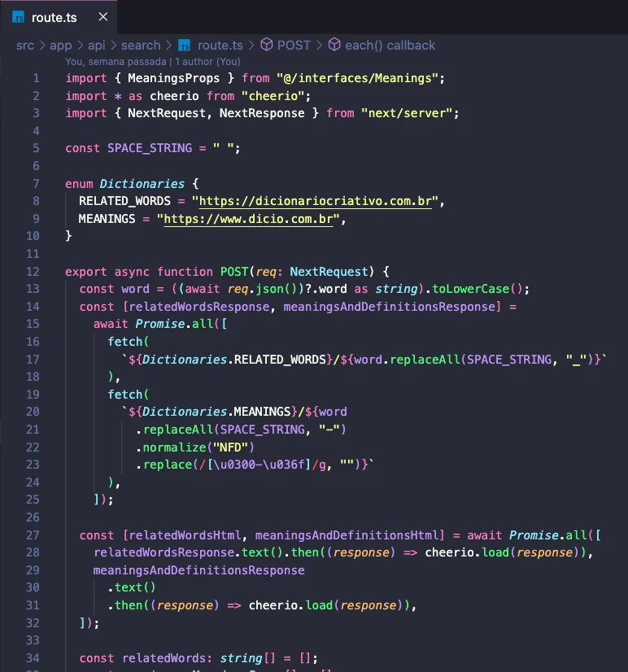Click normalize("NFD") on line 22
Image resolution: width=628 pixels, height=672 pixels.
point(198,447)
